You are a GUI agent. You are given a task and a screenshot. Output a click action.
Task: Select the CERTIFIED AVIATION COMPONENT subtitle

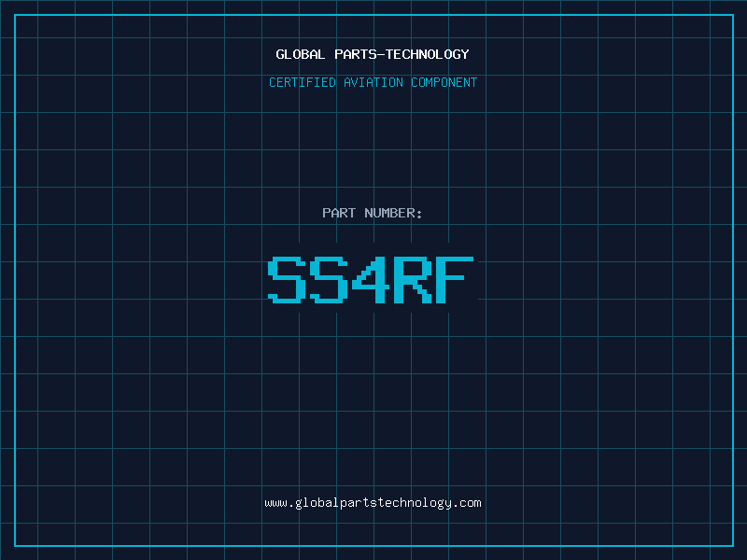coord(373,82)
